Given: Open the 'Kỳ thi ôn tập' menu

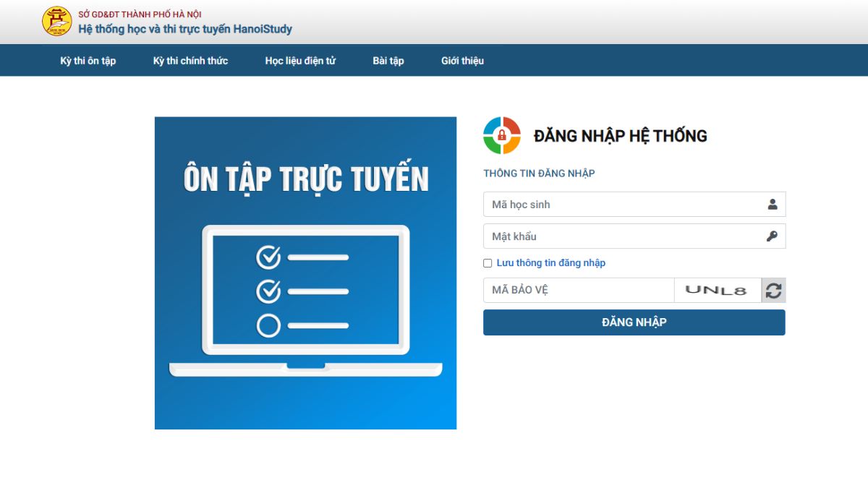Looking at the screenshot, I should 88,61.
